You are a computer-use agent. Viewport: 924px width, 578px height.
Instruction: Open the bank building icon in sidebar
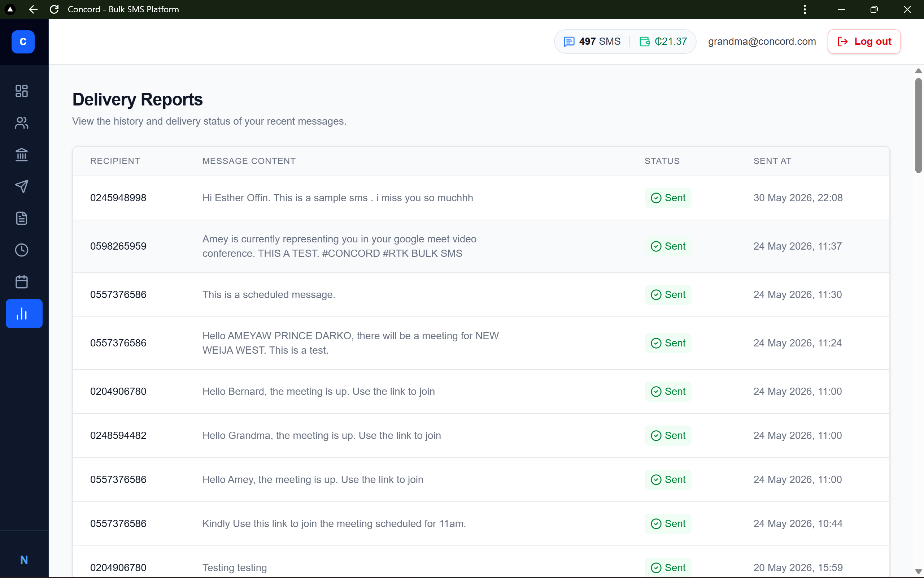[22, 155]
